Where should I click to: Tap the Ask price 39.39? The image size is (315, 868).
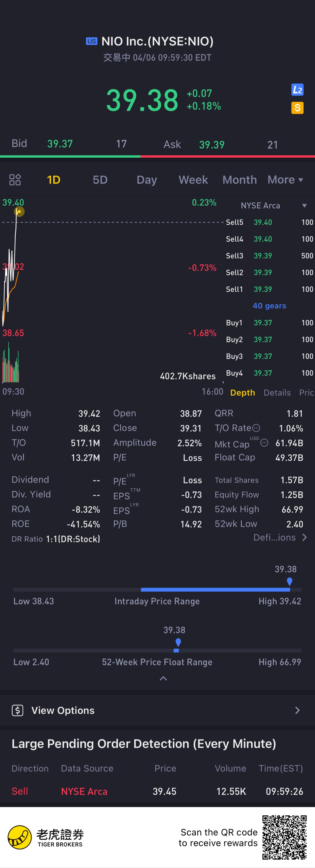(x=212, y=145)
